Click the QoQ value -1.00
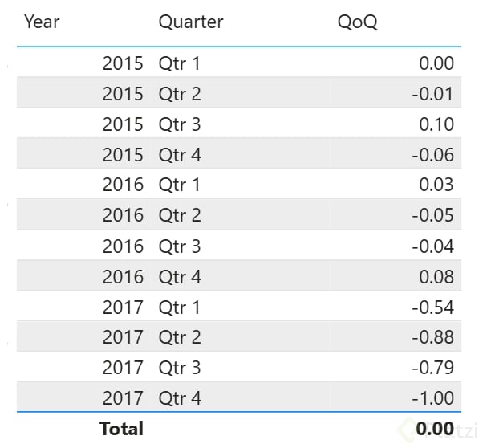The height and width of the screenshot is (448, 483). tap(433, 398)
